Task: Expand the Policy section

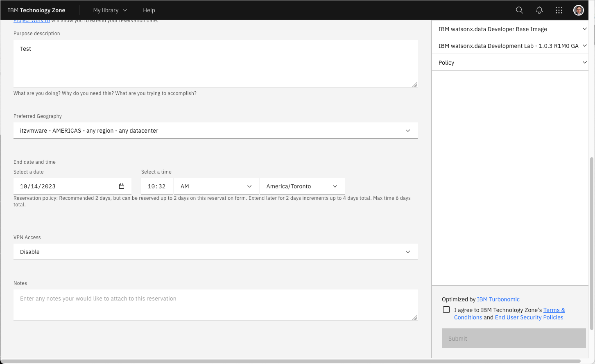Action: point(510,63)
